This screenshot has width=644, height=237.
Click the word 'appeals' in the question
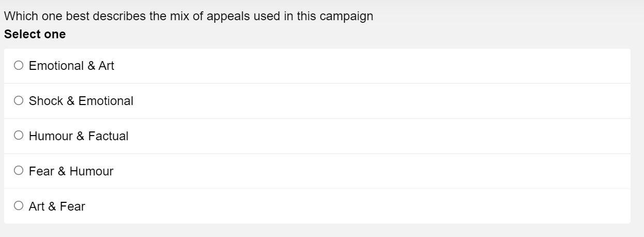click(229, 16)
